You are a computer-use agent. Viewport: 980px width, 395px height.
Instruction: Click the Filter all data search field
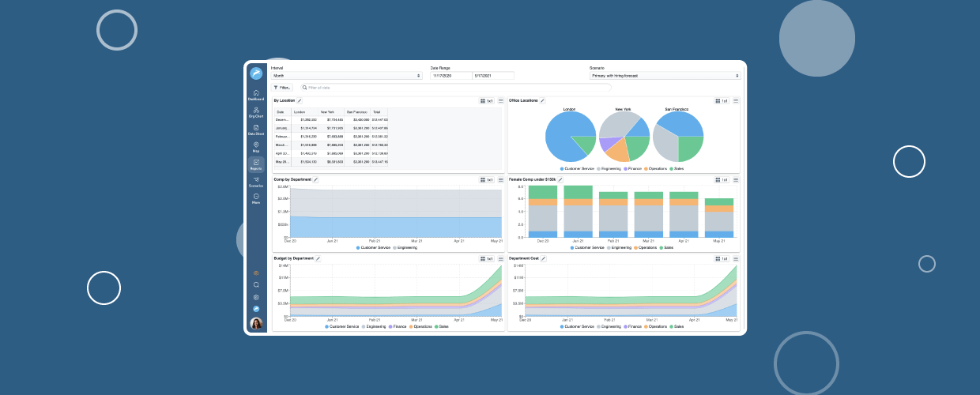click(379, 88)
